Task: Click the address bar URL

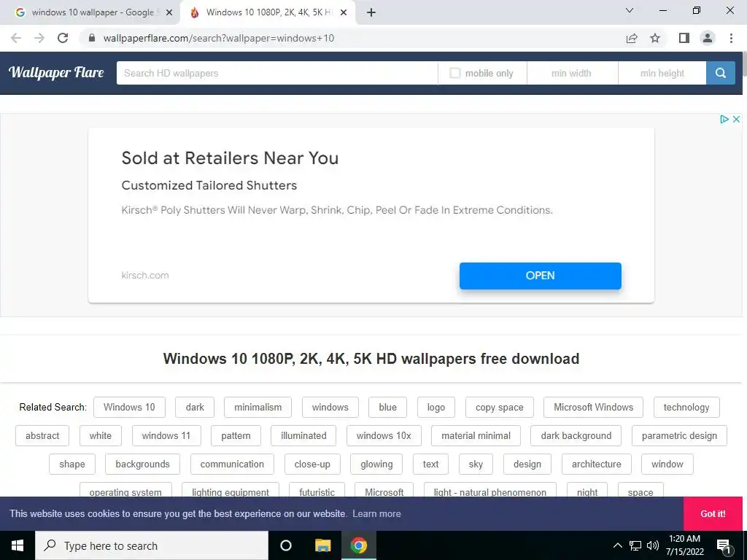Action: click(219, 38)
